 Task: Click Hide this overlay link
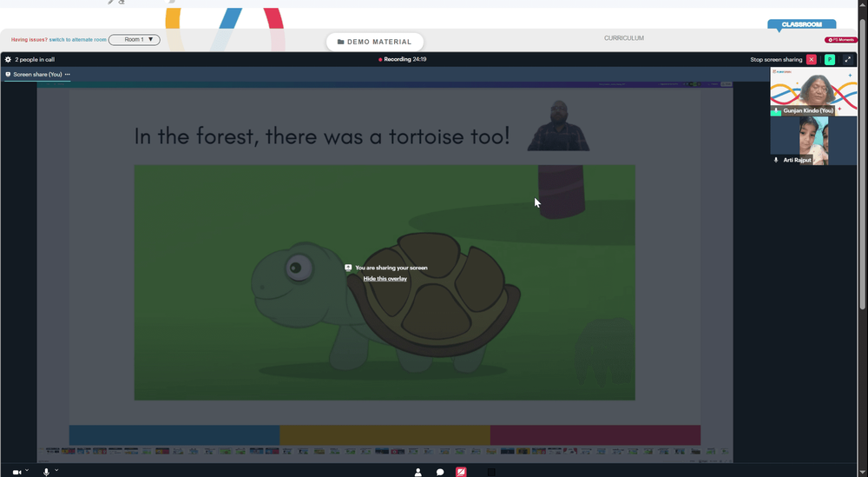(x=385, y=279)
